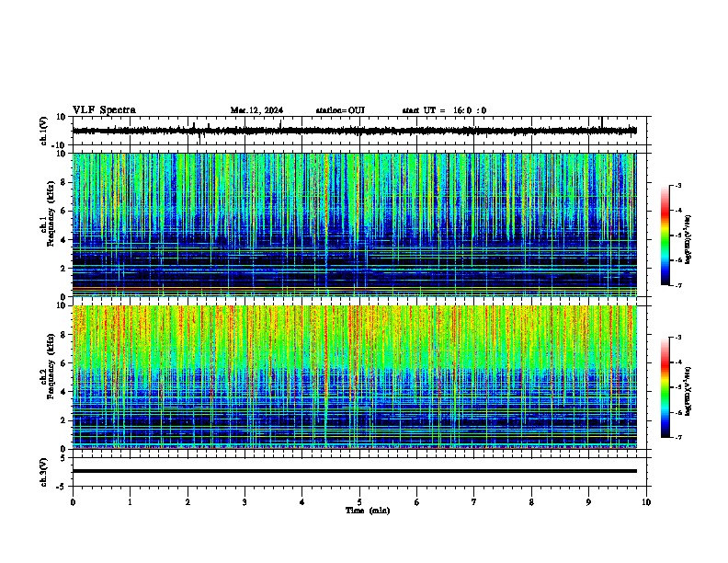Click the ch.3 flat black voltage trace

(x=355, y=471)
